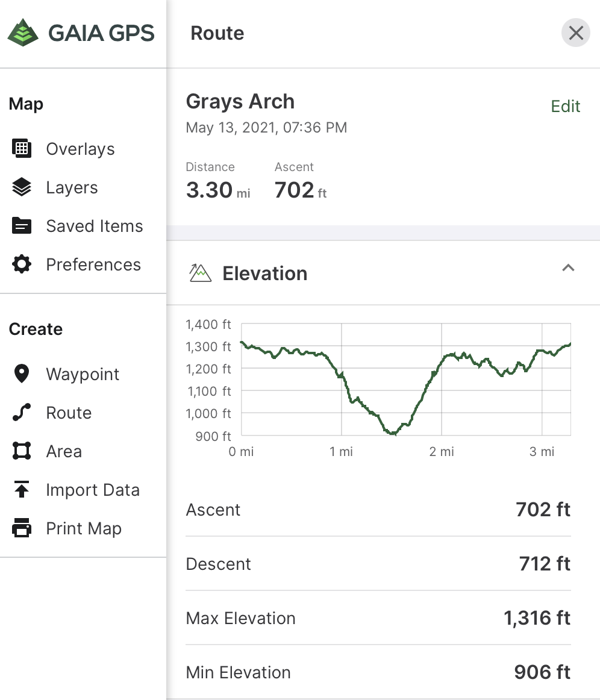
Task: Edit the Grays Arch route
Action: (x=565, y=107)
